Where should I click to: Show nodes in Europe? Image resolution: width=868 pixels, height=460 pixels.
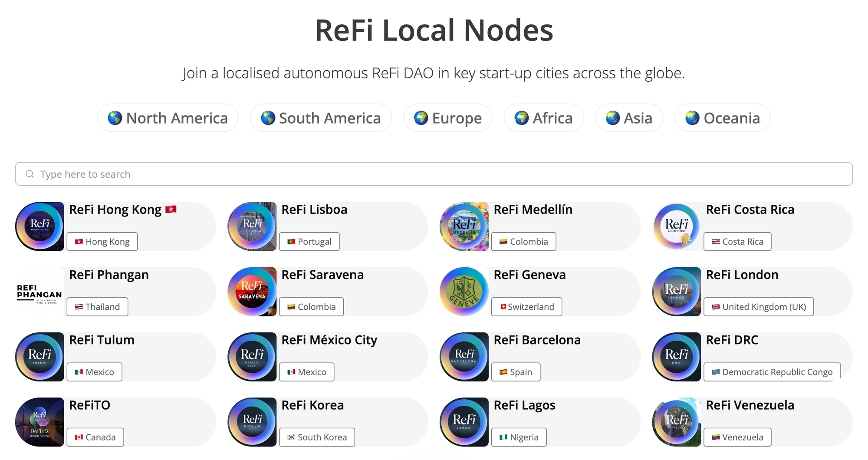click(447, 118)
